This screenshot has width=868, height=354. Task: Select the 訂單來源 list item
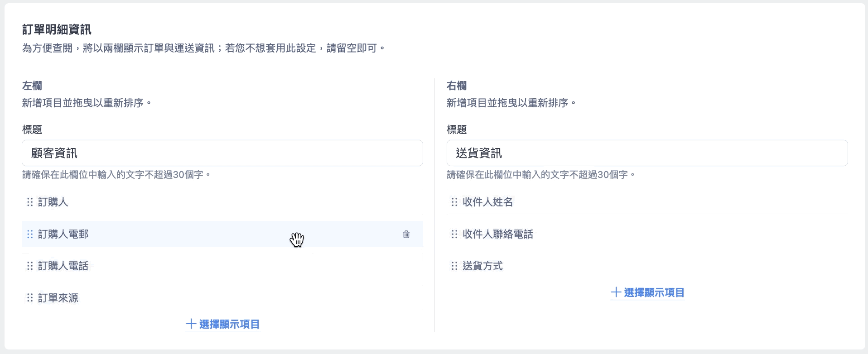click(222, 298)
